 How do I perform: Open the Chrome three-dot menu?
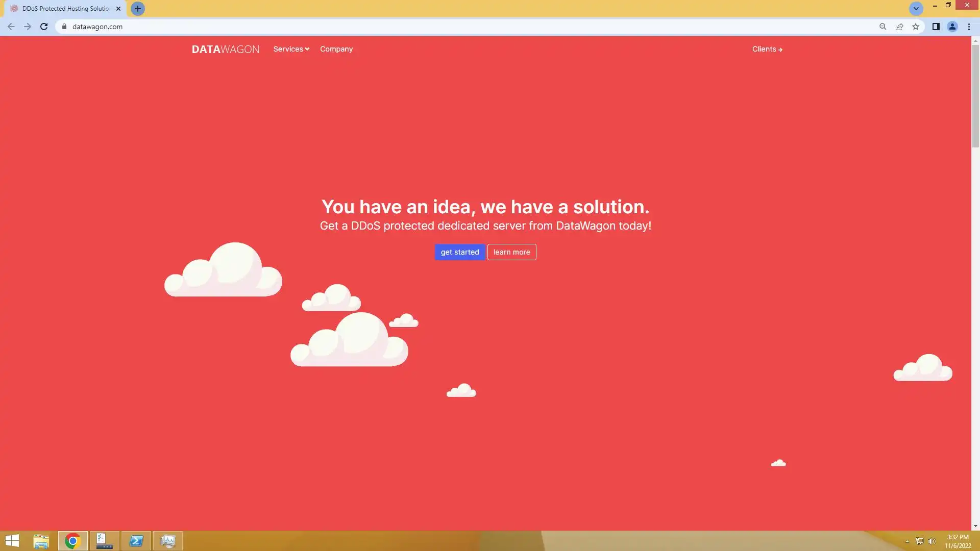coord(969,27)
